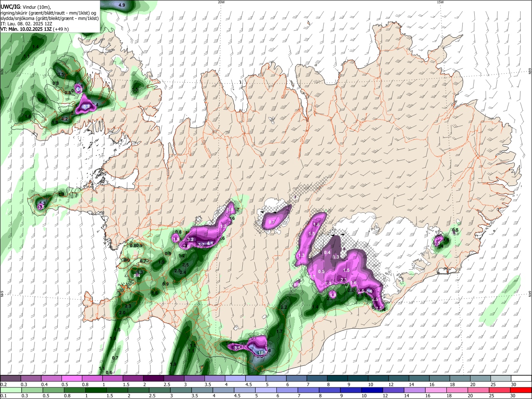Click the 'UWC/IG' title text

point(10,7)
